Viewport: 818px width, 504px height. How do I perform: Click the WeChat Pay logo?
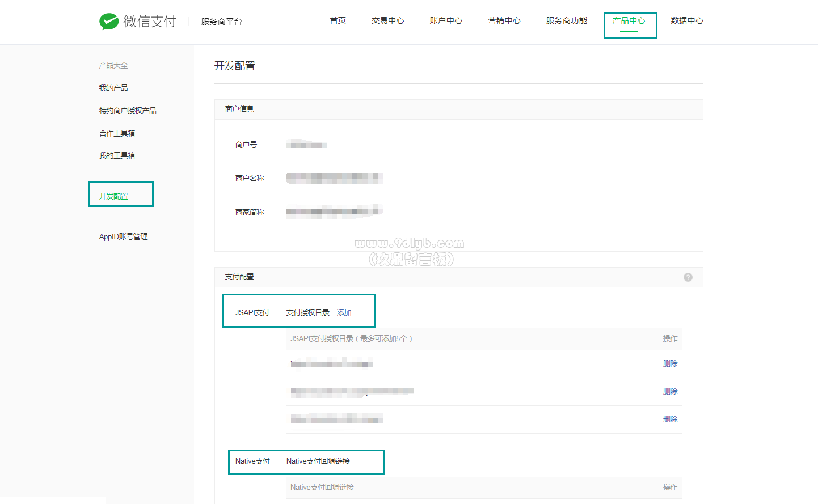pos(138,22)
